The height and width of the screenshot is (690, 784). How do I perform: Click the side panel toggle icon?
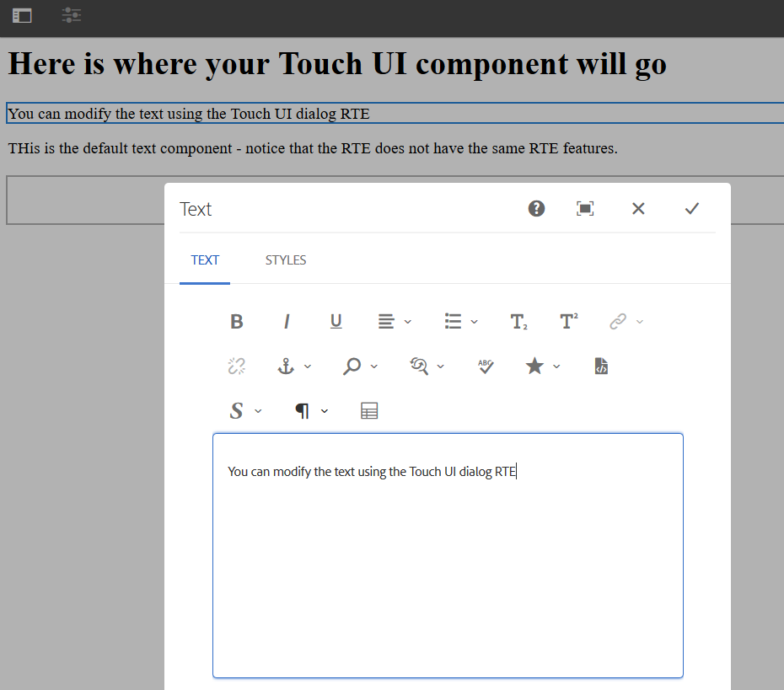click(22, 15)
